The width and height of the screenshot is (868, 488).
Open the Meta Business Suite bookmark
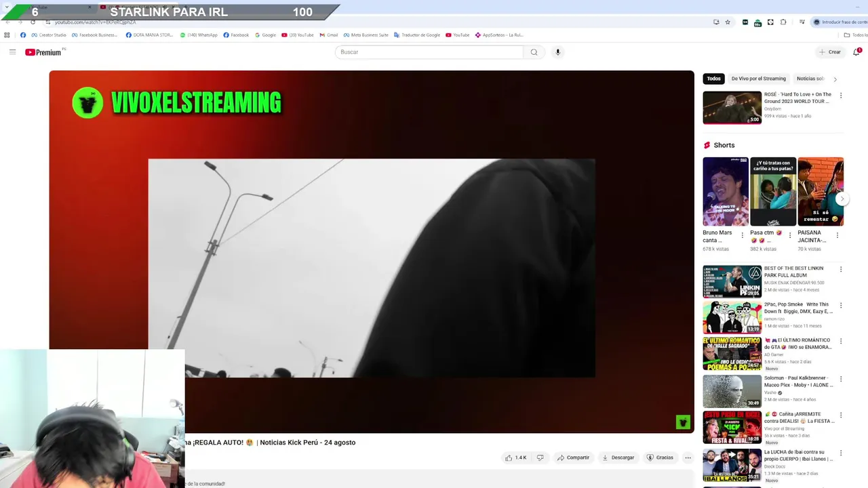coord(366,35)
